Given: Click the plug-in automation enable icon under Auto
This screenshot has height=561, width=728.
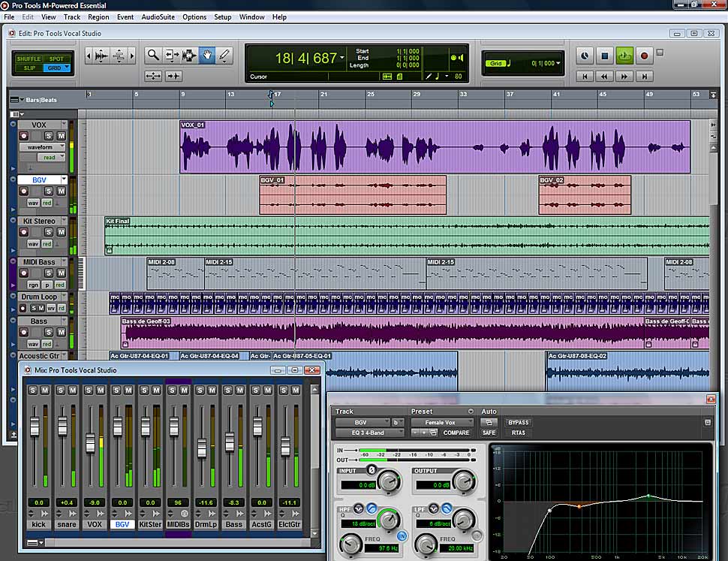Looking at the screenshot, I should [489, 423].
